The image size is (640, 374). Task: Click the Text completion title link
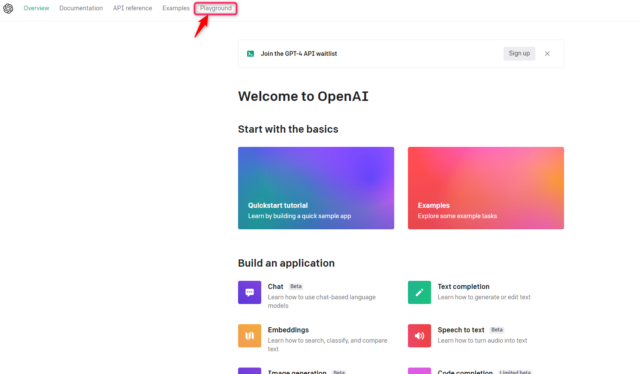[x=463, y=287]
